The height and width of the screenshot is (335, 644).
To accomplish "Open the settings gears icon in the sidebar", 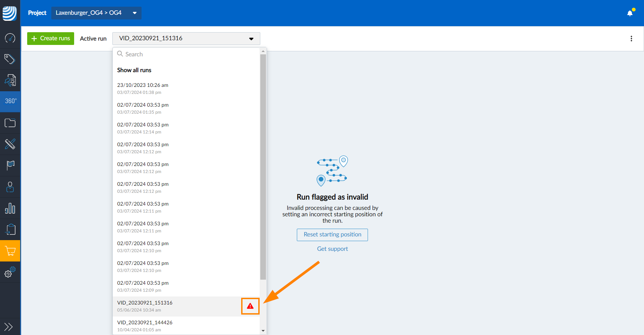I will pyautogui.click(x=10, y=272).
